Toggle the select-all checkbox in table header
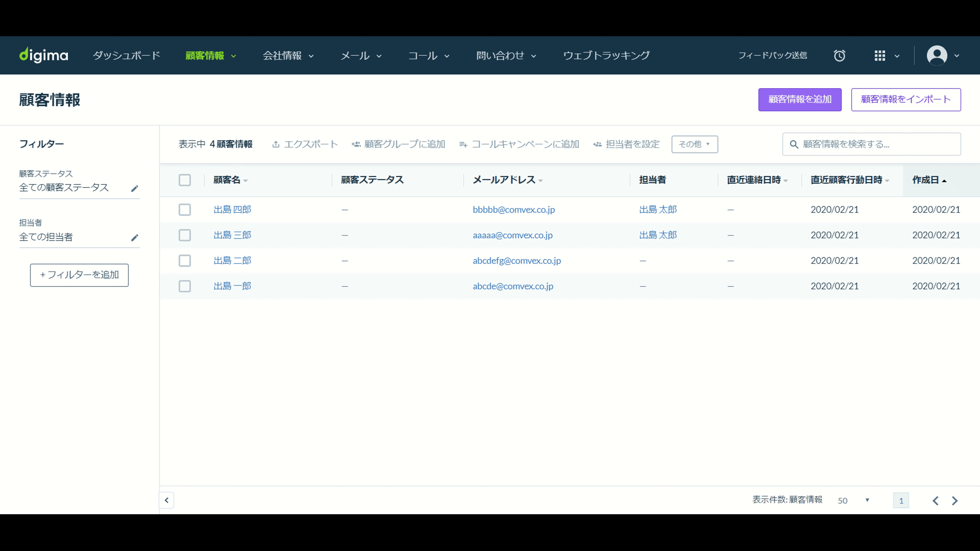The width and height of the screenshot is (980, 551). pyautogui.click(x=185, y=180)
